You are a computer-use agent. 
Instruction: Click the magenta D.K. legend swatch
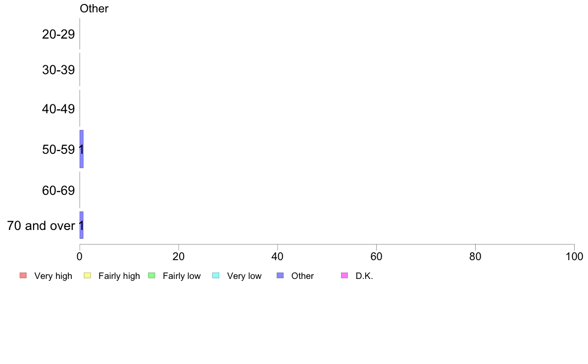pos(344,275)
